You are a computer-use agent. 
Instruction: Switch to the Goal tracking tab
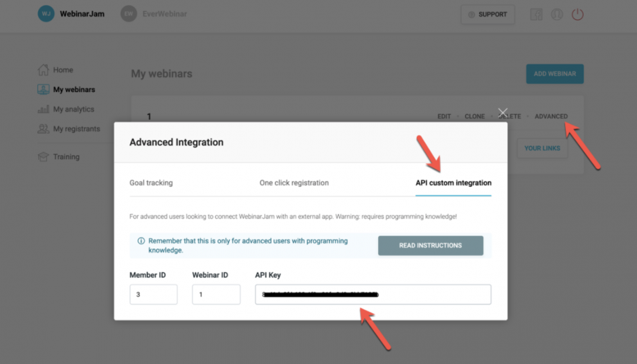click(151, 183)
